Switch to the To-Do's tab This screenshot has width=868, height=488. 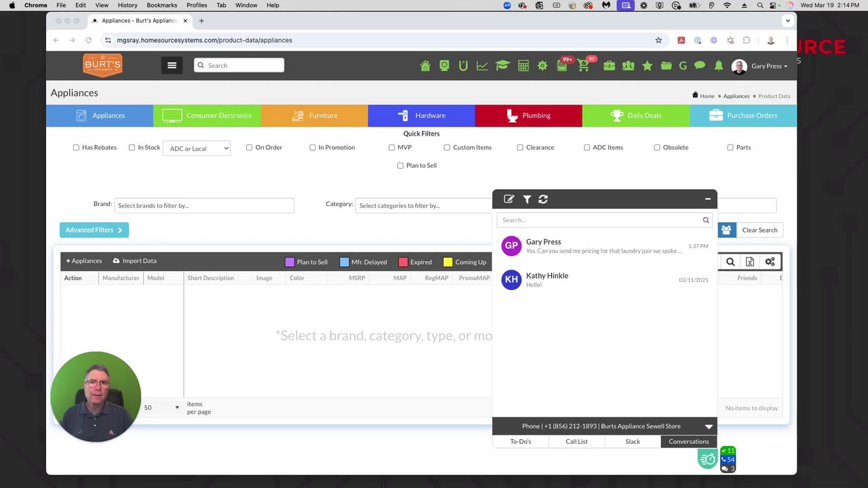pos(521,442)
